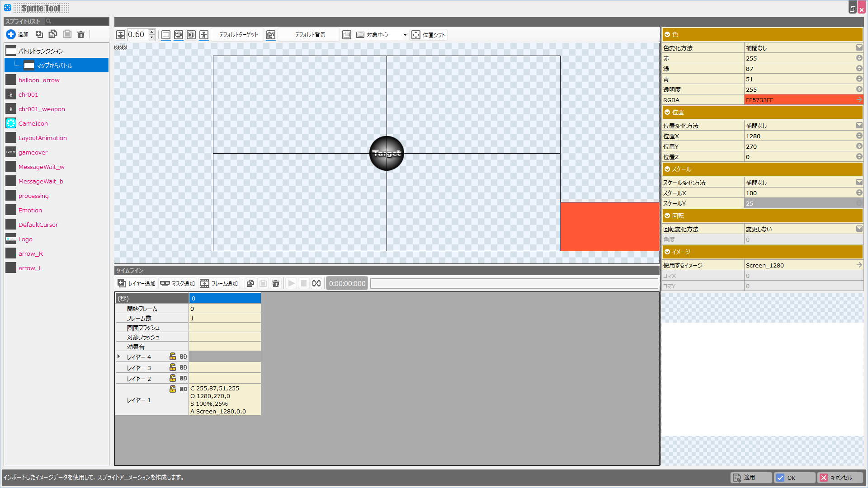Click the trash icon in timeline toolbar

(276, 283)
